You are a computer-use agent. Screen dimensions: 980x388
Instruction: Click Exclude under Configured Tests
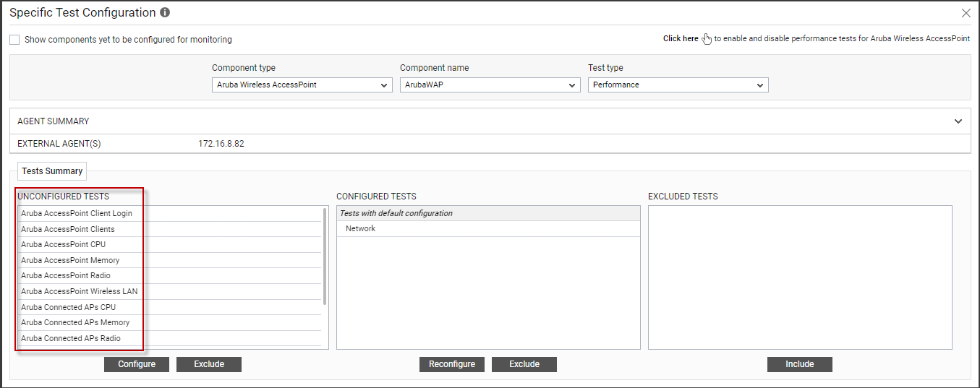point(524,364)
